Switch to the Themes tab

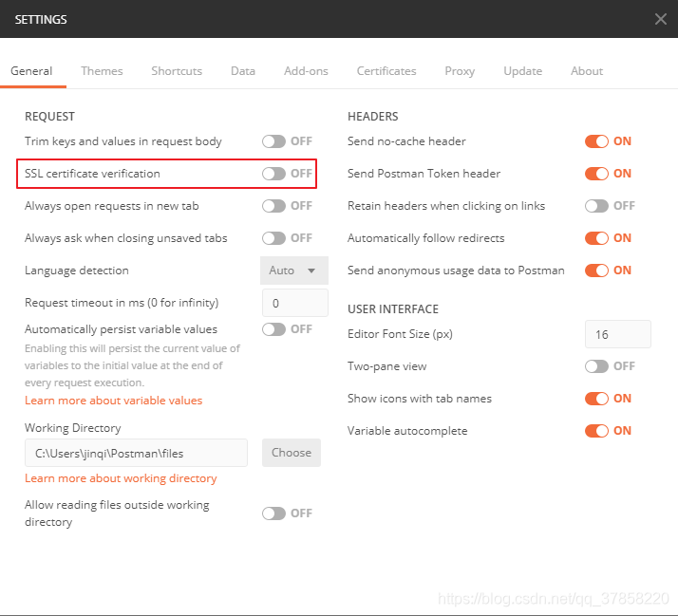coord(102,71)
